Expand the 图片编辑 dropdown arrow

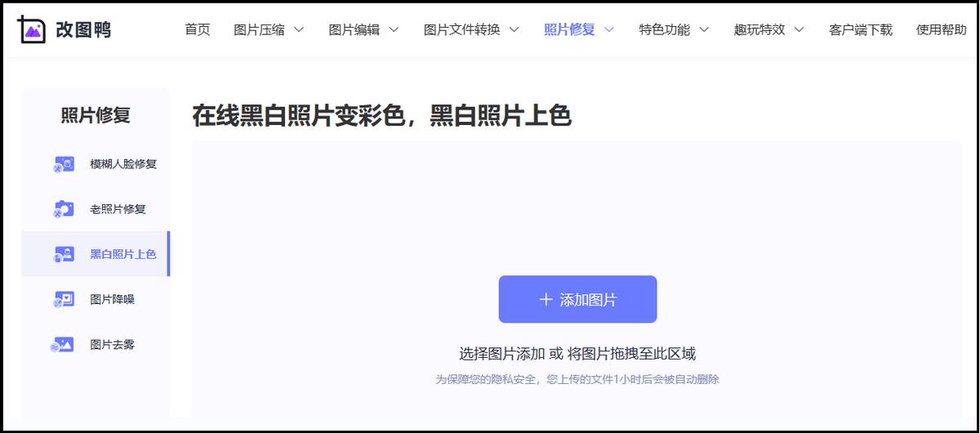click(x=393, y=30)
